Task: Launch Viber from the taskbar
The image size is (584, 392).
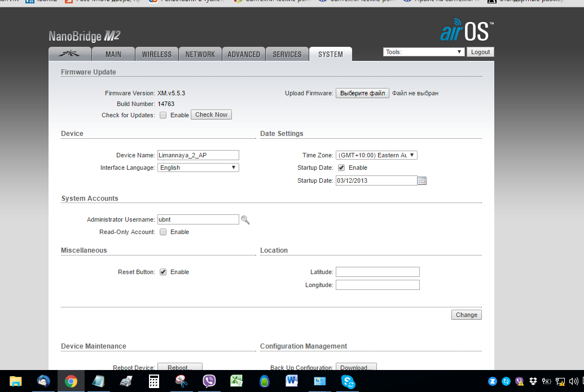Action: click(x=209, y=381)
